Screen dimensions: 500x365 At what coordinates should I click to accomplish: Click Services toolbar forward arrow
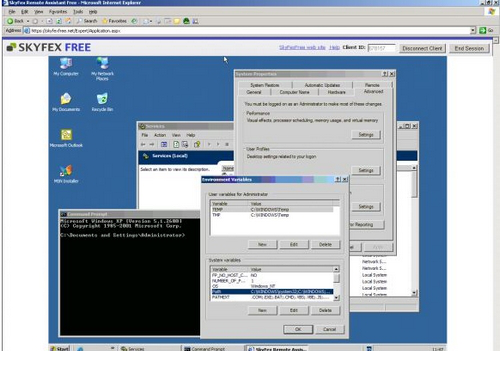click(152, 144)
